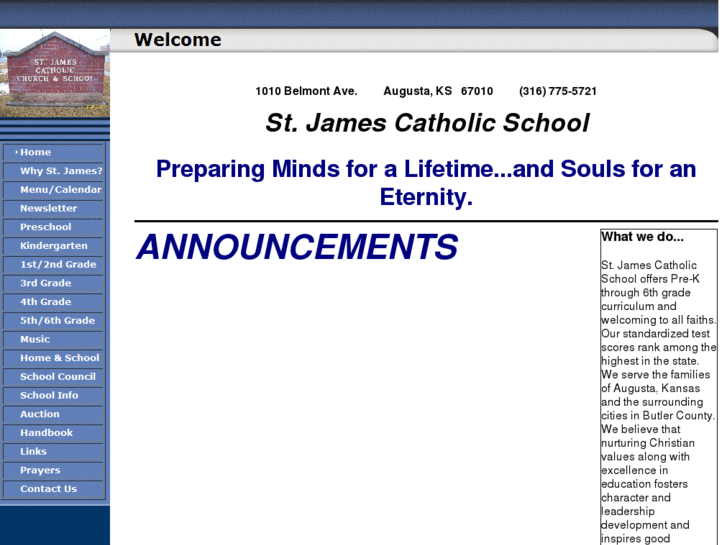Image resolution: width=727 pixels, height=545 pixels.
Task: Click the What we do... heading
Action: click(642, 237)
